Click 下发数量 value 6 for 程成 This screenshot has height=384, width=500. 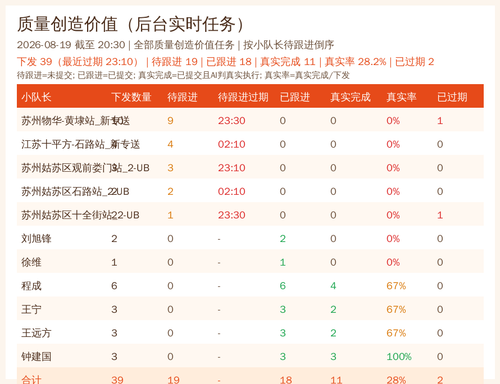click(114, 286)
